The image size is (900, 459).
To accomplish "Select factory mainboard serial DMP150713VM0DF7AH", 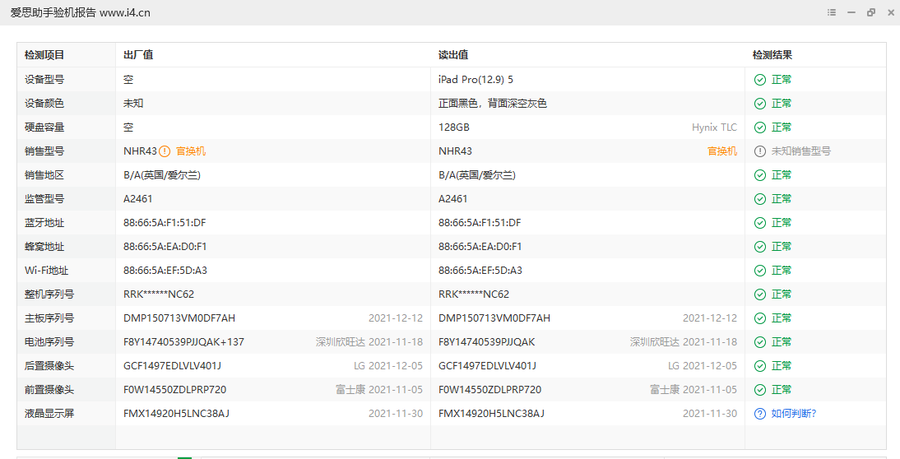I will click(179, 318).
